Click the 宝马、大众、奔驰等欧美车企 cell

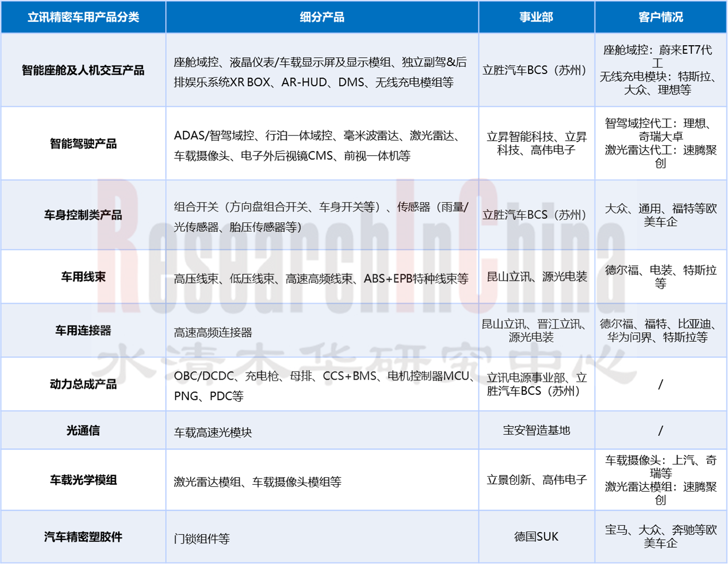(661, 537)
